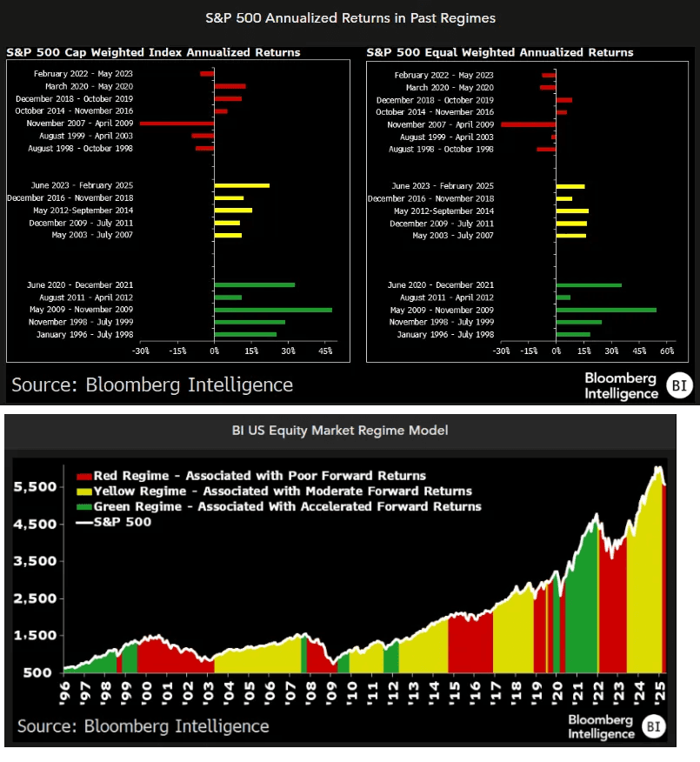
Task: Click the 45% axis label in Cap Weighted chart
Action: coord(325,351)
